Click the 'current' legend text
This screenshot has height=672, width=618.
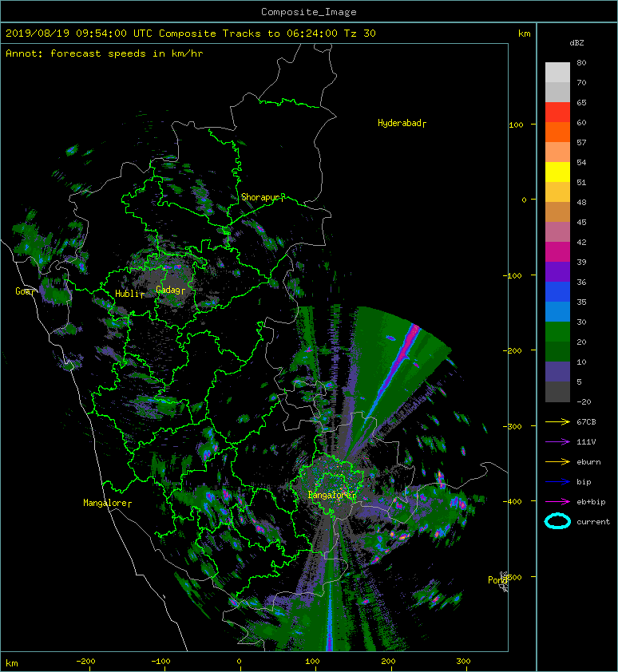pos(593,522)
